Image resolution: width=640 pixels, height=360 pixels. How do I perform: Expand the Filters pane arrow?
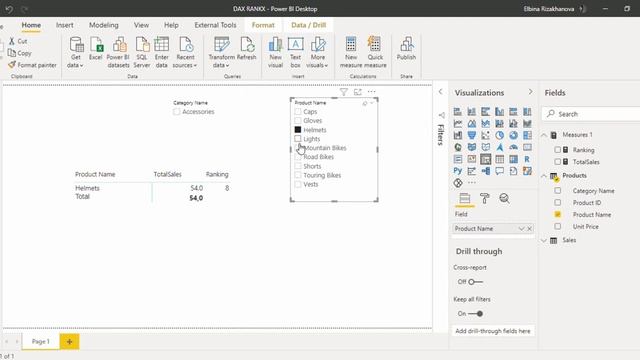click(440, 92)
